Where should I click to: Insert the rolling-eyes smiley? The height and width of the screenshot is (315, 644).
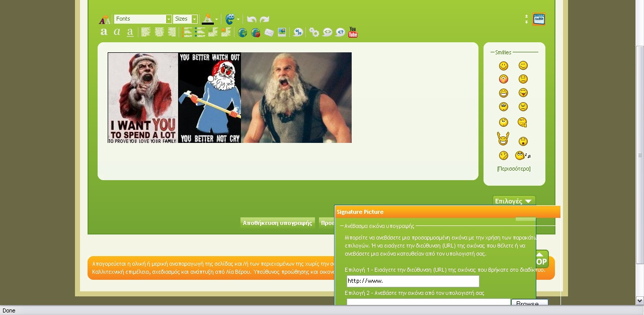coord(504,107)
